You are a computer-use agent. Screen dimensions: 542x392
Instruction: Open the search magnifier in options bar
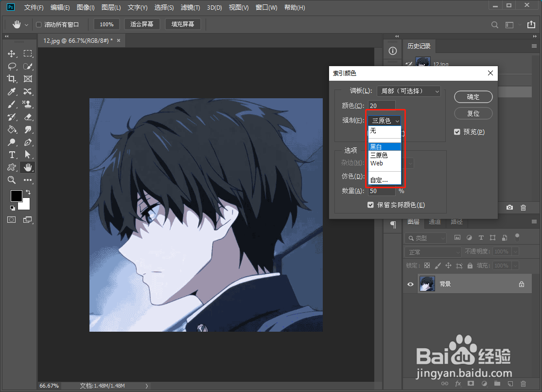point(495,25)
